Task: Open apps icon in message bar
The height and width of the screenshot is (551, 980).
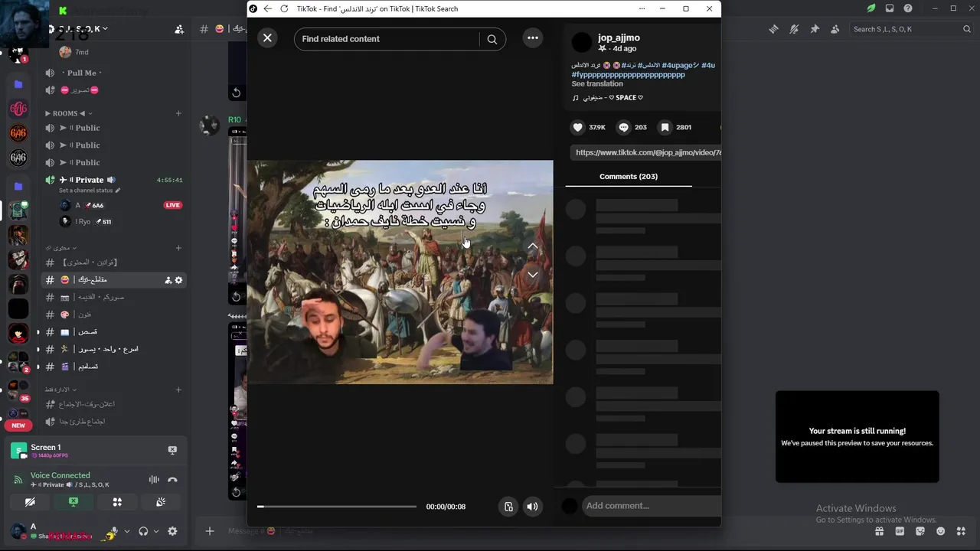Action: (x=961, y=531)
